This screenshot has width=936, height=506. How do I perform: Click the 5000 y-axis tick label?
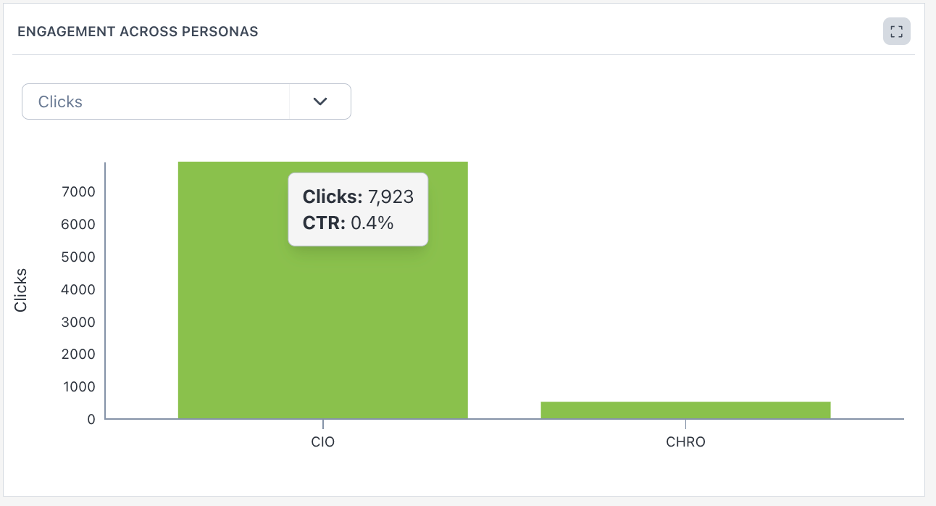coord(78,257)
